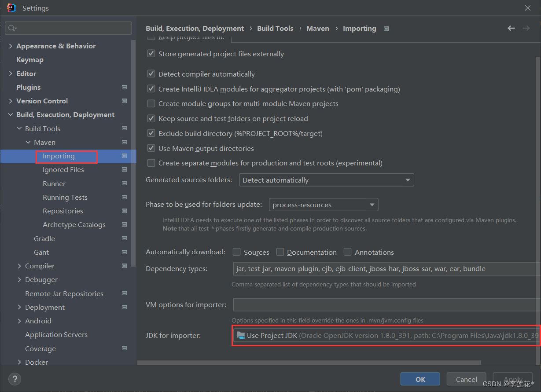The width and height of the screenshot is (541, 392).
Task: Click the project-level icon next to Compiler
Action: 125,266
